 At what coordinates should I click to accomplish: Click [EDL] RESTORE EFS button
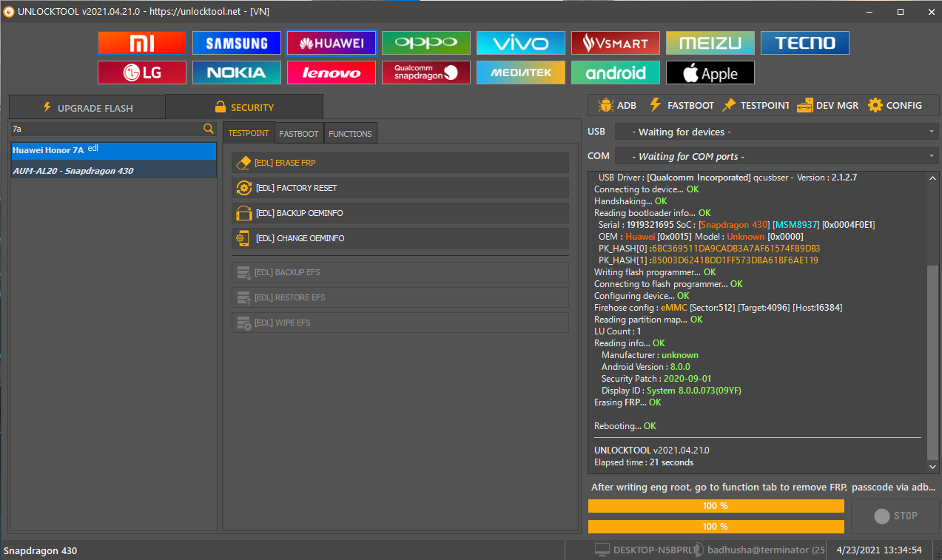pos(400,297)
